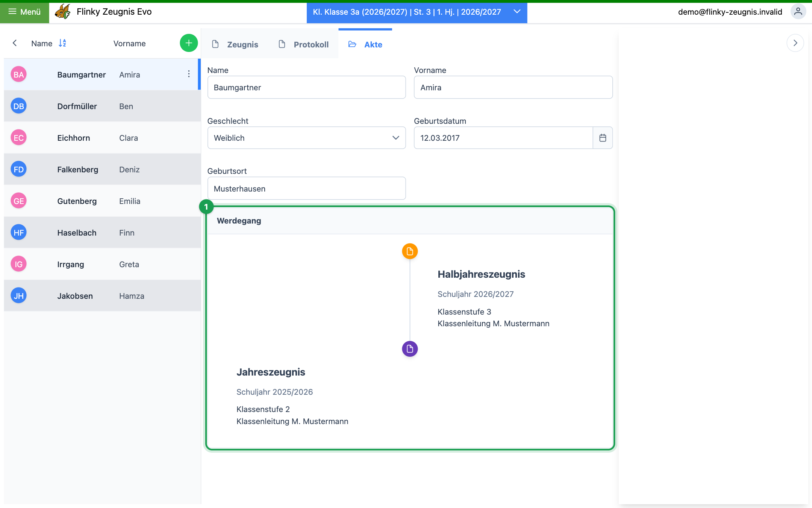
Task: Add a new student with plus button
Action: coord(189,43)
